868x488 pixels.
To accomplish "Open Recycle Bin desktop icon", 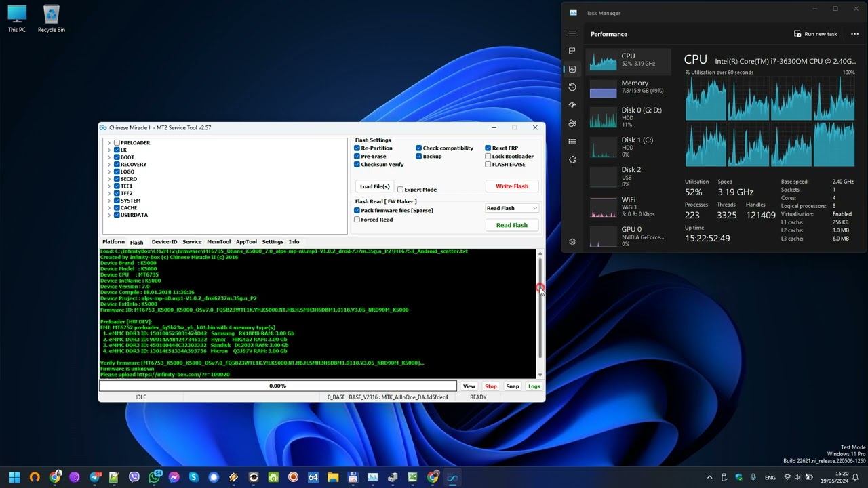I will coord(52,19).
